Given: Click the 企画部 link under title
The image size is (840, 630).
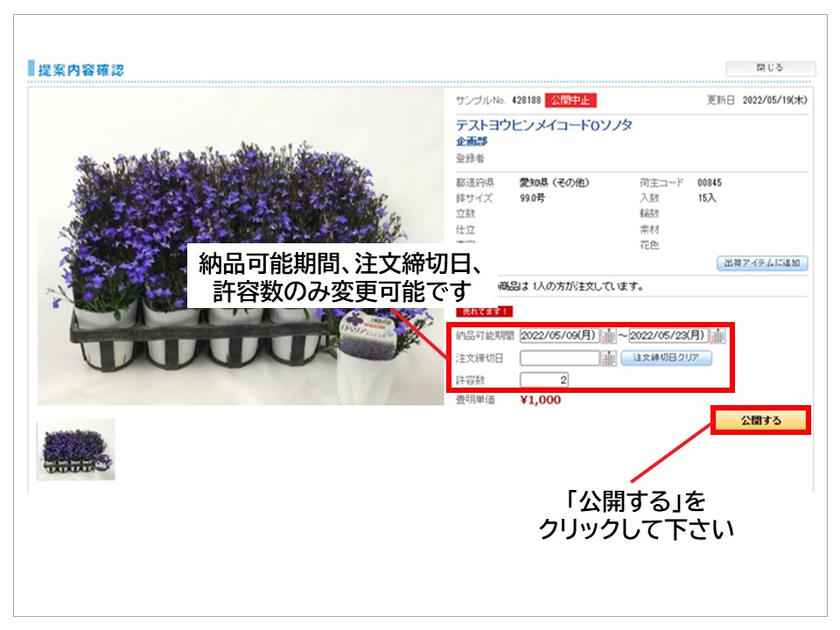Looking at the screenshot, I should [x=472, y=141].
